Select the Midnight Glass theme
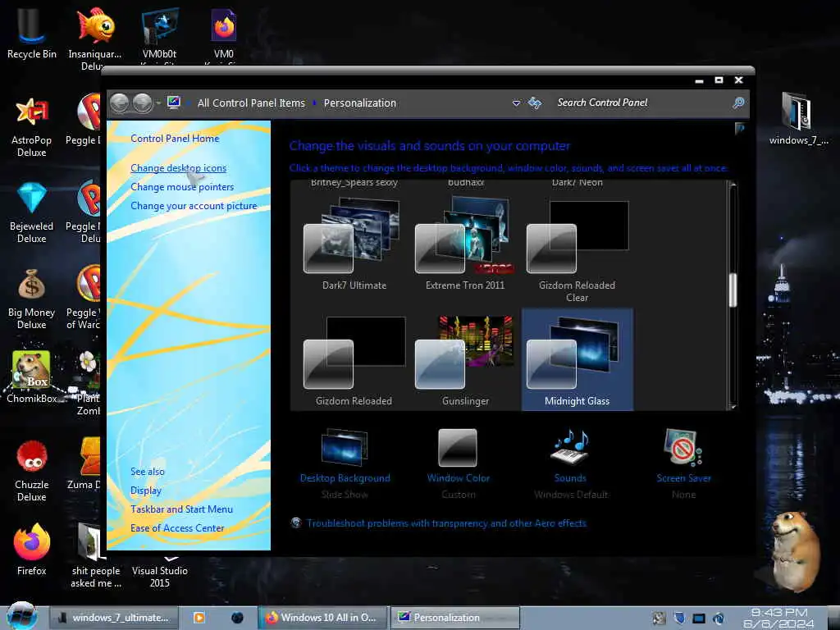 tap(577, 359)
